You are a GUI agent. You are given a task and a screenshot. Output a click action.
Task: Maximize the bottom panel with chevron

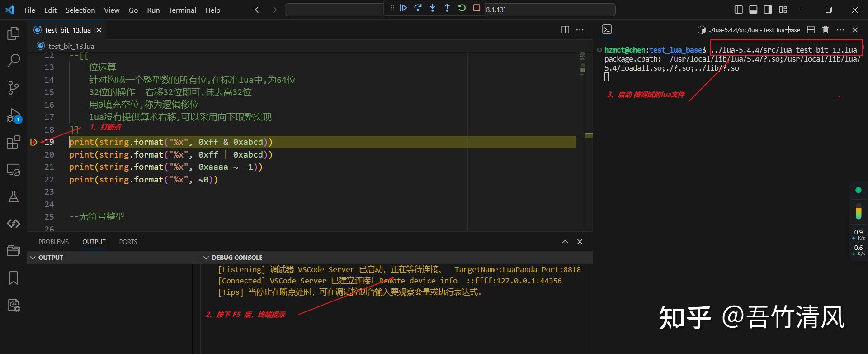click(x=565, y=242)
